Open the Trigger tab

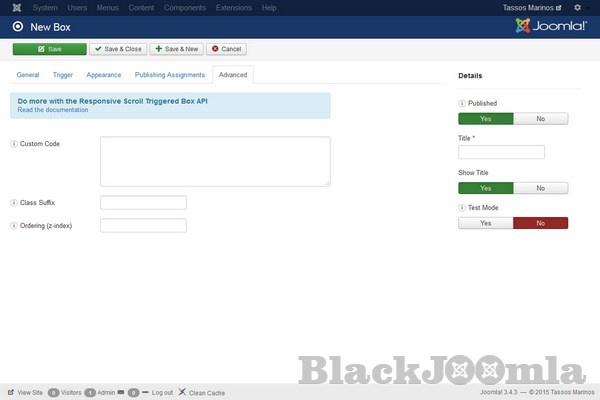[x=63, y=75]
